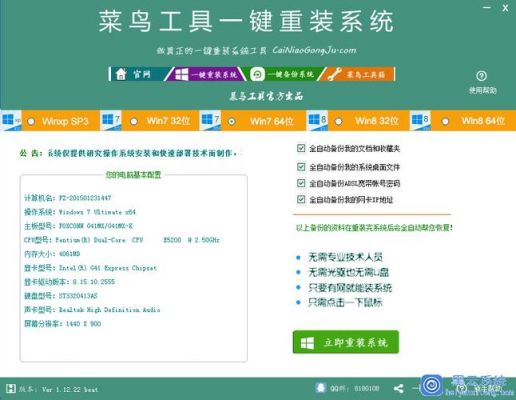516x400 pixels.
Task: Click 无需专业技术人员 bullet text
Action: [346, 257]
